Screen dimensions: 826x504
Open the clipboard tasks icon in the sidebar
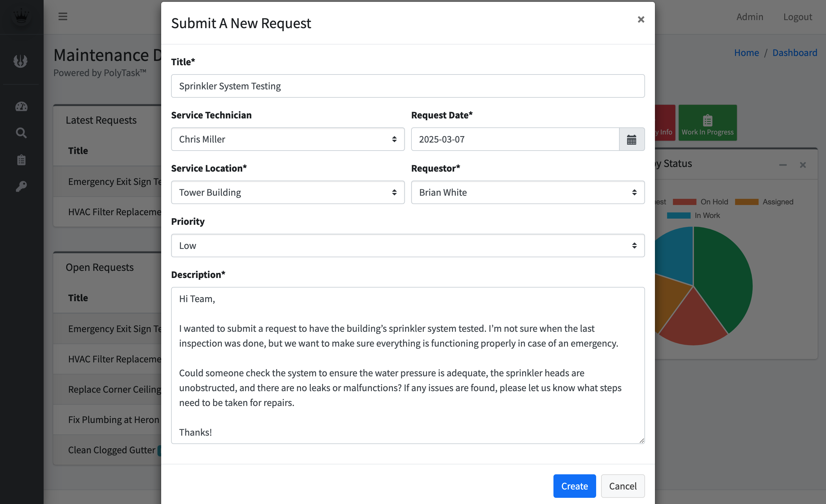point(21,160)
